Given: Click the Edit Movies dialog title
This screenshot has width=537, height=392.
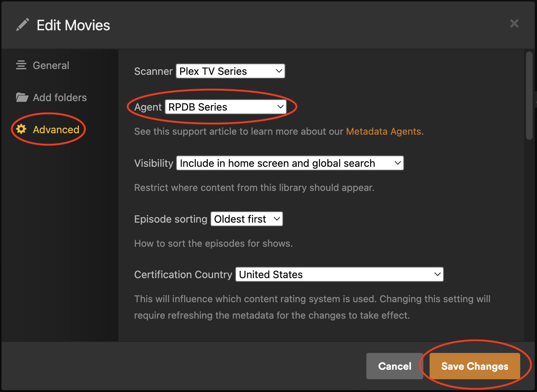Looking at the screenshot, I should tap(73, 25).
